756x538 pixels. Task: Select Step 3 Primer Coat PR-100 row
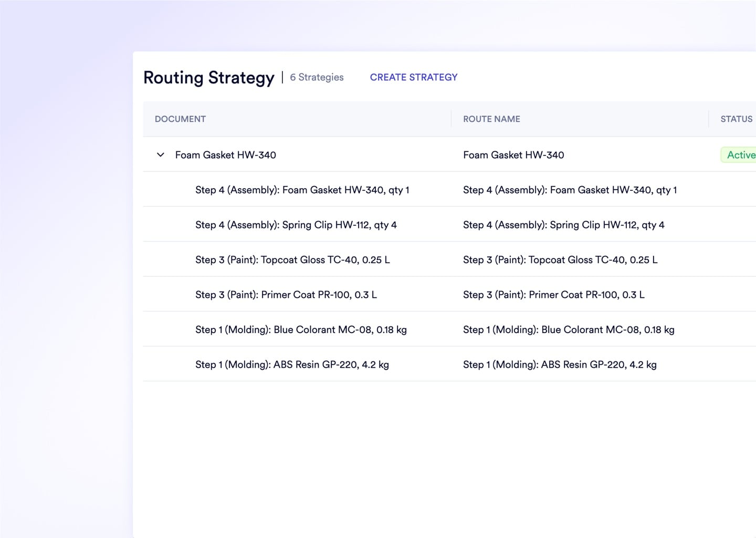[x=286, y=294]
